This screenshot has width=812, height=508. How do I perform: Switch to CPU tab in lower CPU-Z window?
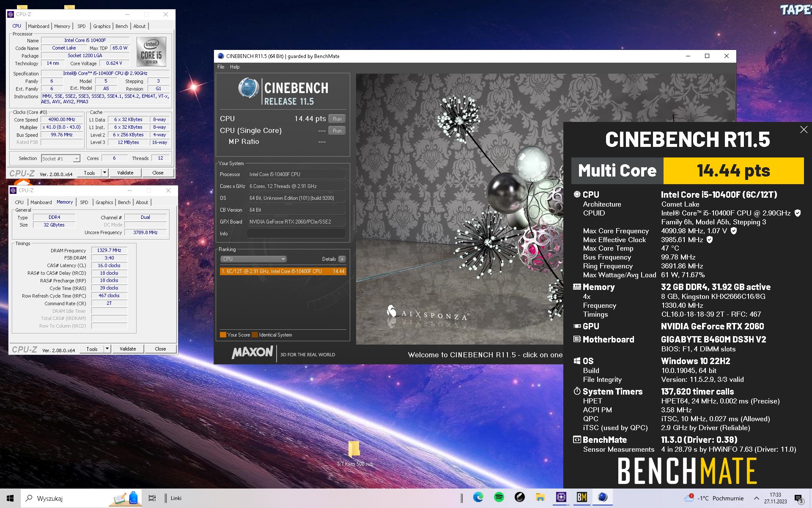tap(19, 202)
